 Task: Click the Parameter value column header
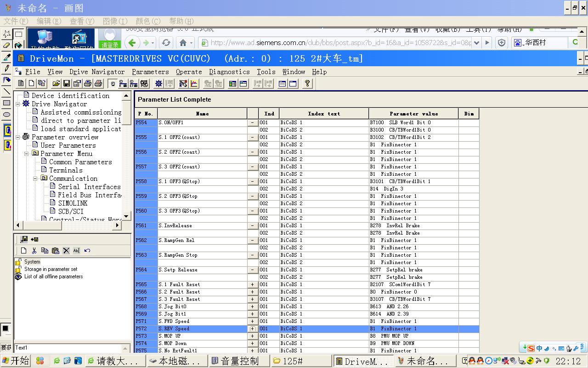pos(413,114)
